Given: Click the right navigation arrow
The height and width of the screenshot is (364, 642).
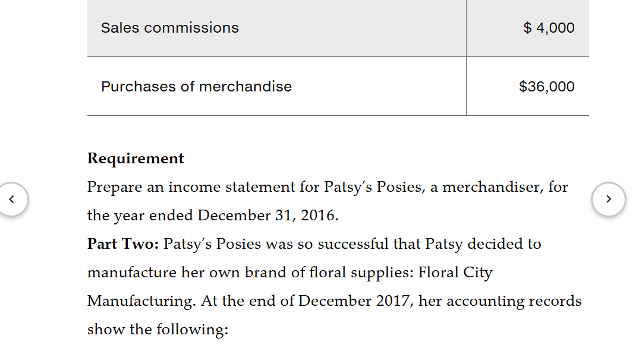Looking at the screenshot, I should 608,200.
